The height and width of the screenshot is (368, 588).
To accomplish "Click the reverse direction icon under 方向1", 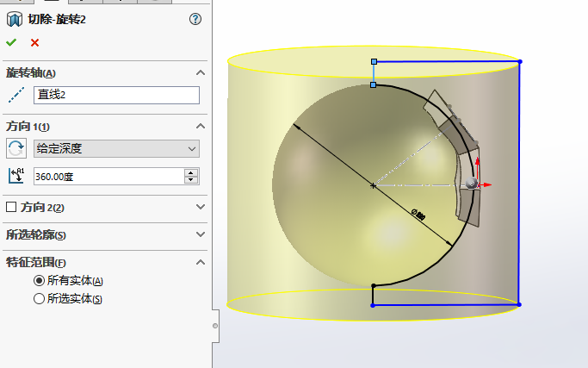I will pos(15,148).
